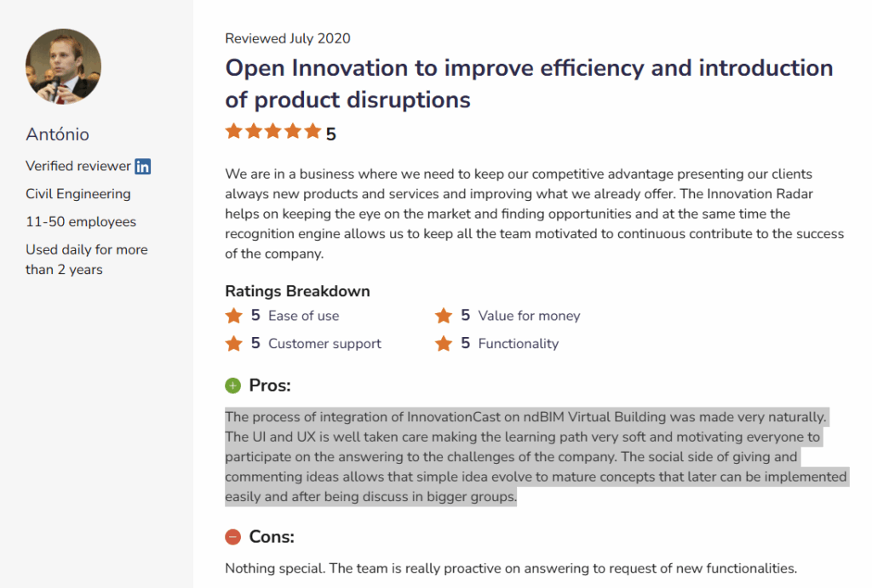This screenshot has width=872, height=588.
Task: Click the overall rating number 5
Action: coord(331,134)
